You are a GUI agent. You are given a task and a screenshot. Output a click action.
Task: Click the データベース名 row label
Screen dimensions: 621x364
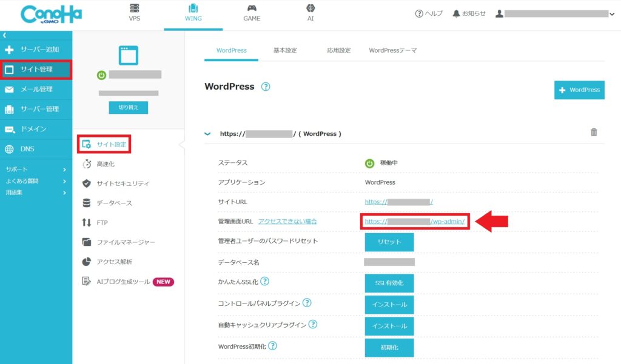tap(238, 262)
